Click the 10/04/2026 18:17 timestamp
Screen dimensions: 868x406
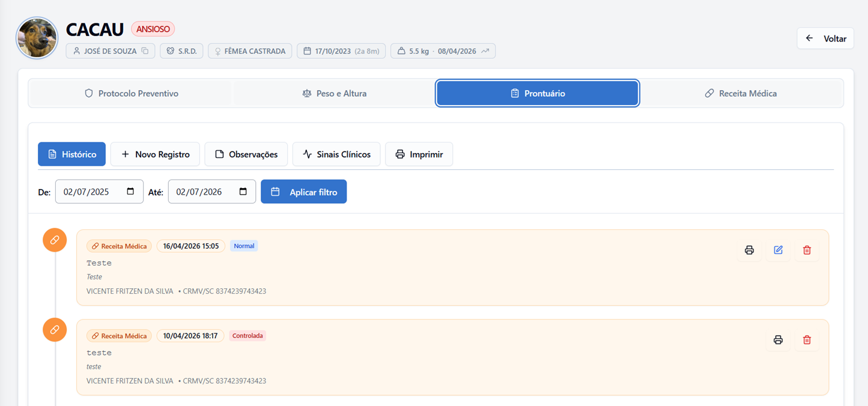click(x=190, y=336)
